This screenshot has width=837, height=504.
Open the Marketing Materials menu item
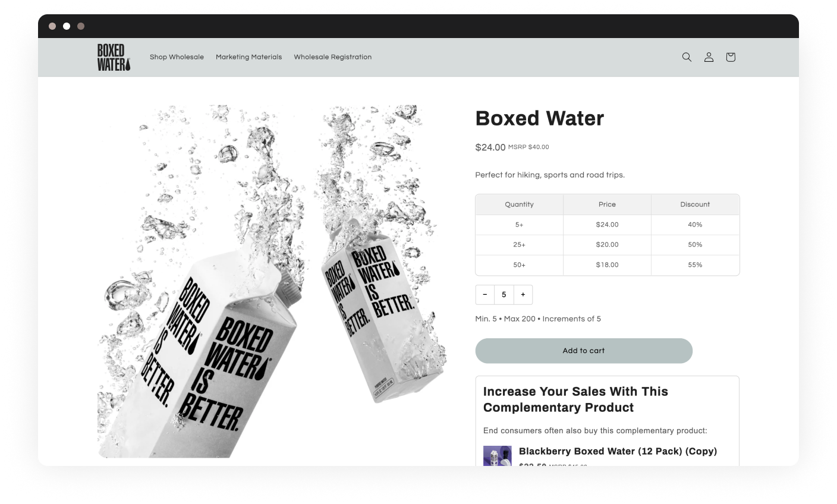[x=248, y=57]
